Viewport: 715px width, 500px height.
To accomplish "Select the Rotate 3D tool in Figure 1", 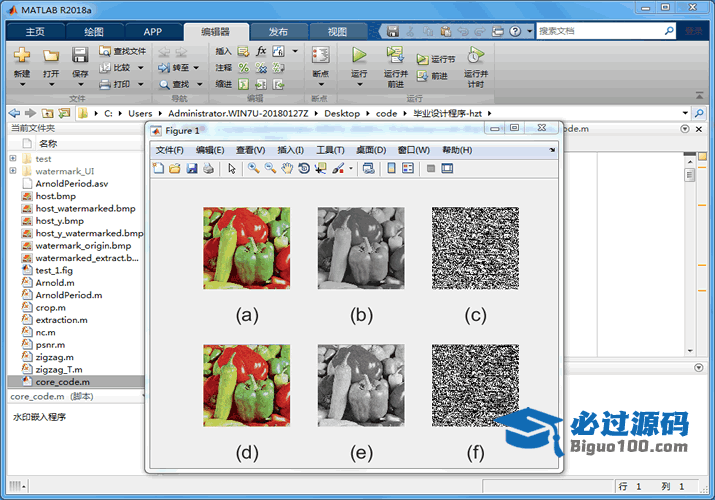I will point(304,169).
